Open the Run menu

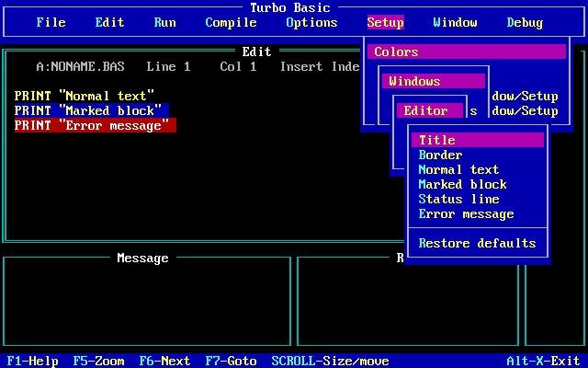[x=165, y=22]
